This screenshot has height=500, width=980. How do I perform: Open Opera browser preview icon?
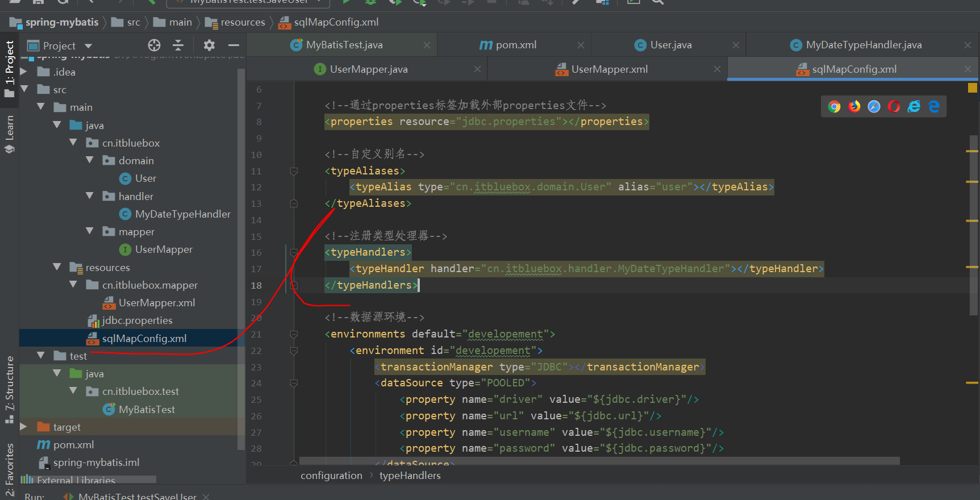click(x=894, y=107)
